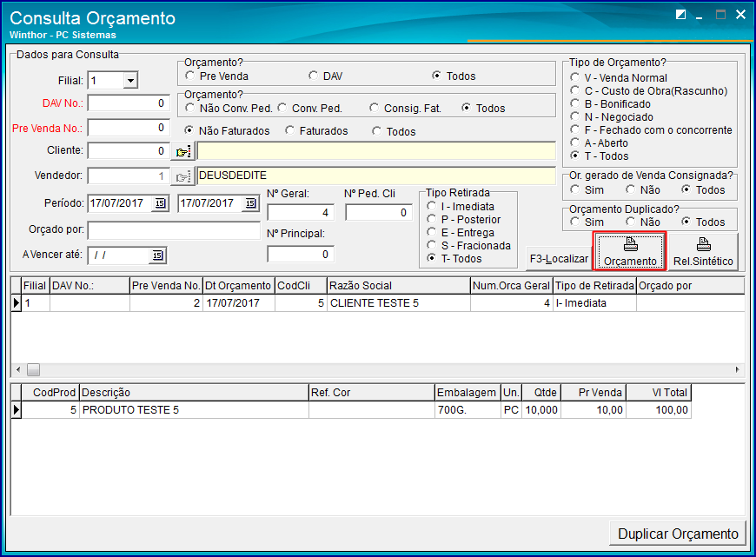The image size is (756, 557).
Task: Click the Tipo de Retirada column header
Action: coord(594,286)
